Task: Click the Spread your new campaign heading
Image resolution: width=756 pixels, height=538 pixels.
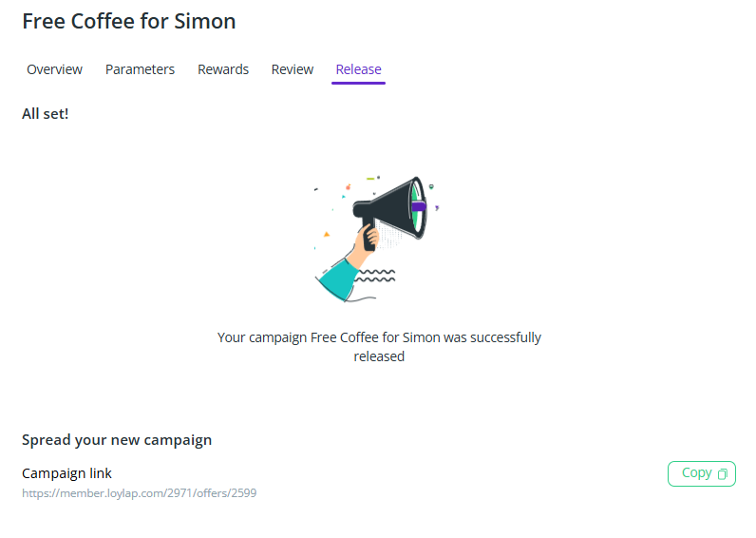Action: (x=117, y=440)
